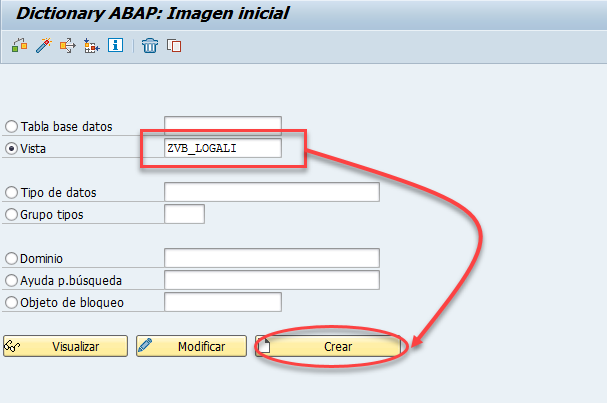Click the Ayuda p.búsqueda input field
The image size is (607, 403).
pos(272,280)
